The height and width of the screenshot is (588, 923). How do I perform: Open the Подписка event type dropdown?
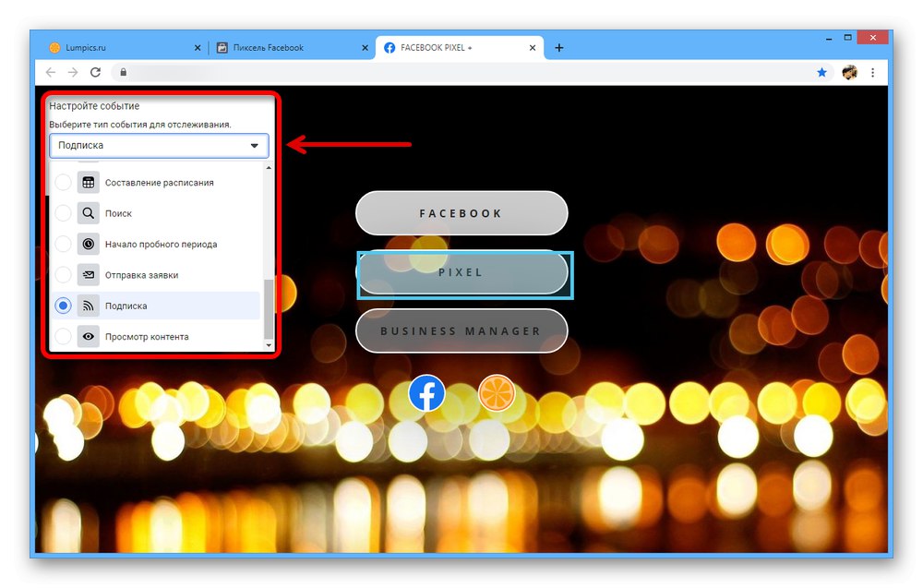[x=159, y=145]
